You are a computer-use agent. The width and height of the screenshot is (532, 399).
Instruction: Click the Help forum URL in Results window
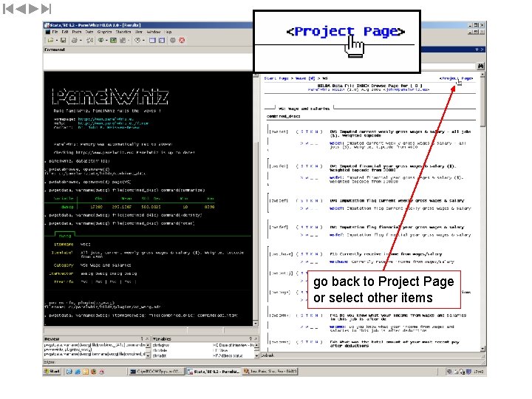pos(113,123)
